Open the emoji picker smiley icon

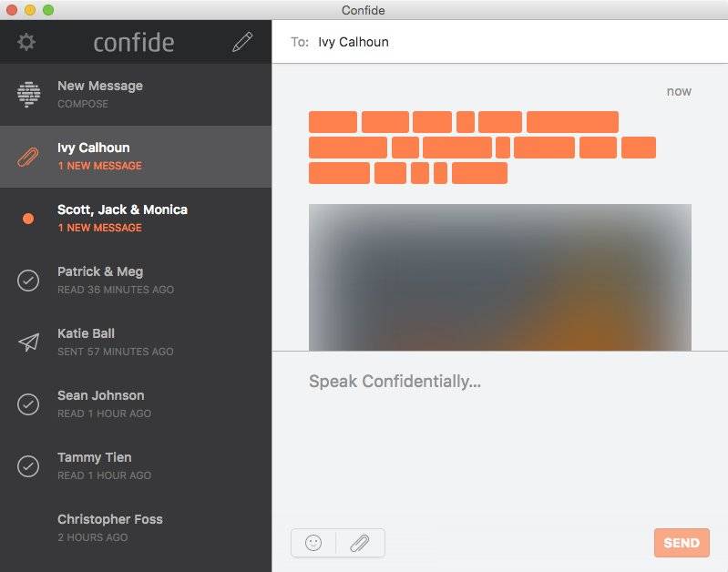click(x=313, y=543)
